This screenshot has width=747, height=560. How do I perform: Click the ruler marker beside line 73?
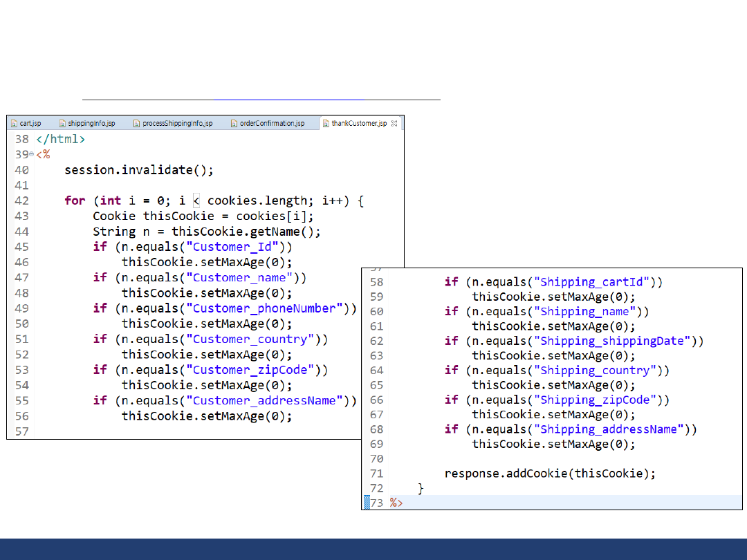pyautogui.click(x=367, y=503)
